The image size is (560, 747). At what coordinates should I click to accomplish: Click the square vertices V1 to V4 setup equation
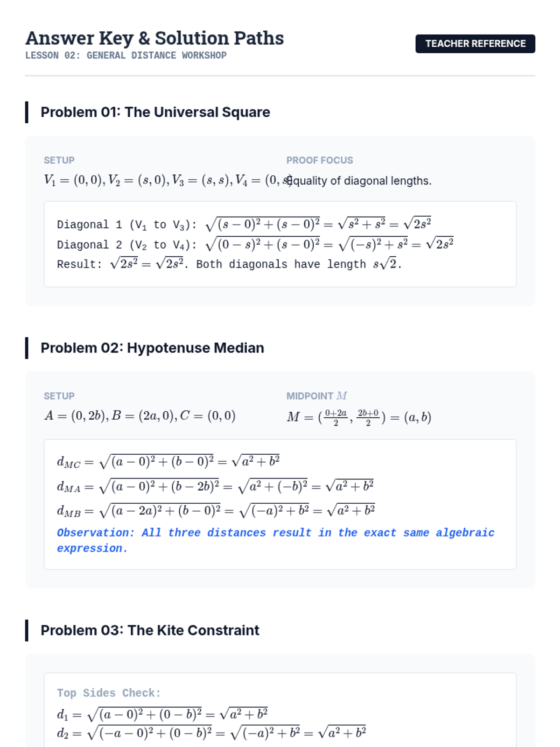(x=163, y=180)
